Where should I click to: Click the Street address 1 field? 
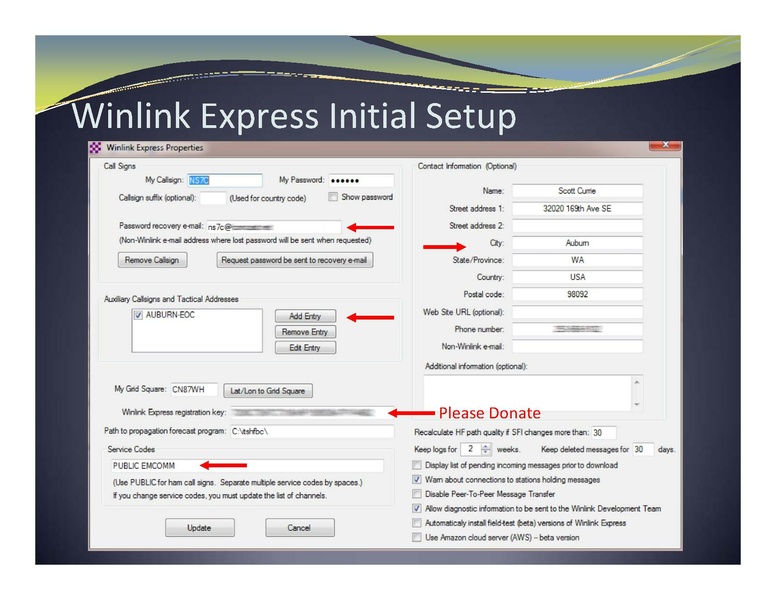577,208
